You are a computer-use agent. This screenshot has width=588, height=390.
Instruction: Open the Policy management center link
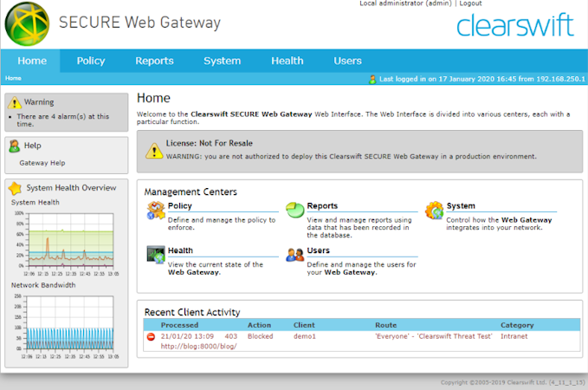coord(180,205)
